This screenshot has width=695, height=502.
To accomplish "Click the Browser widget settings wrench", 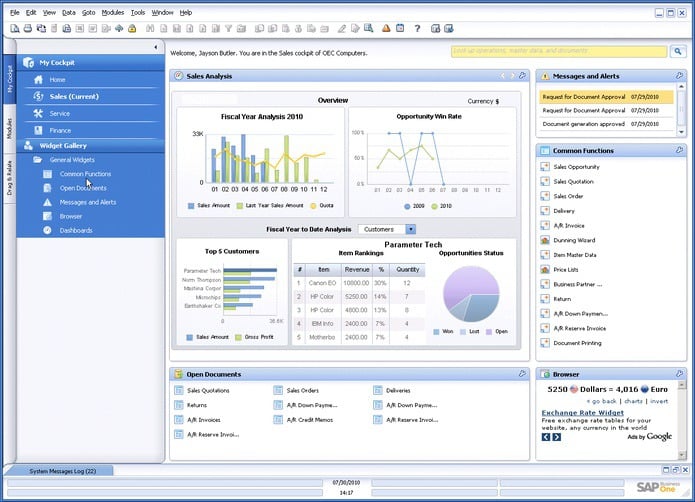I will pyautogui.click(x=679, y=374).
